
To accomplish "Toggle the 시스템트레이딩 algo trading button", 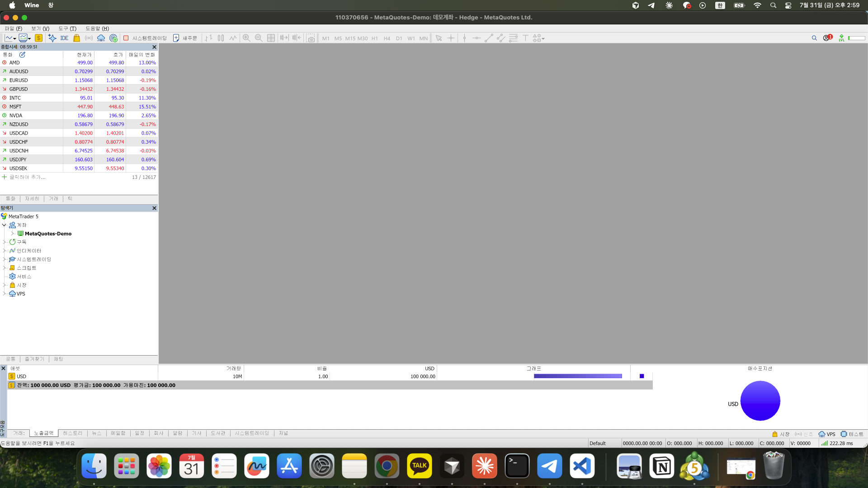I will 145,38.
